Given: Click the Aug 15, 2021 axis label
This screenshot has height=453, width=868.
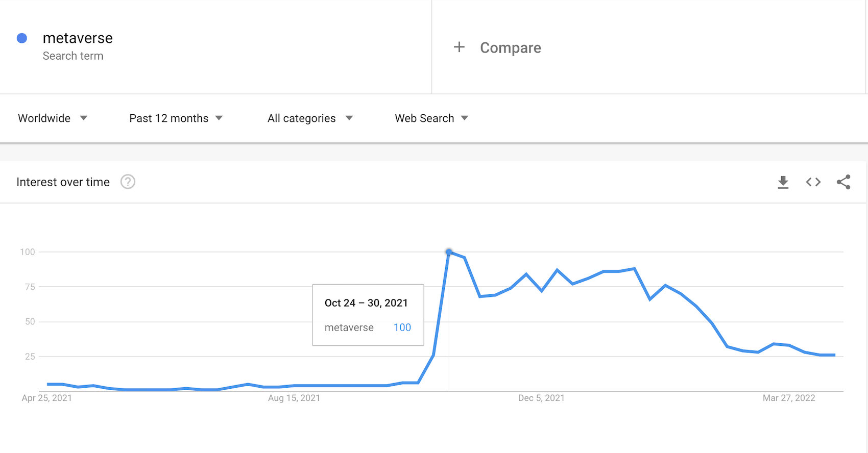Looking at the screenshot, I should coord(294,398).
